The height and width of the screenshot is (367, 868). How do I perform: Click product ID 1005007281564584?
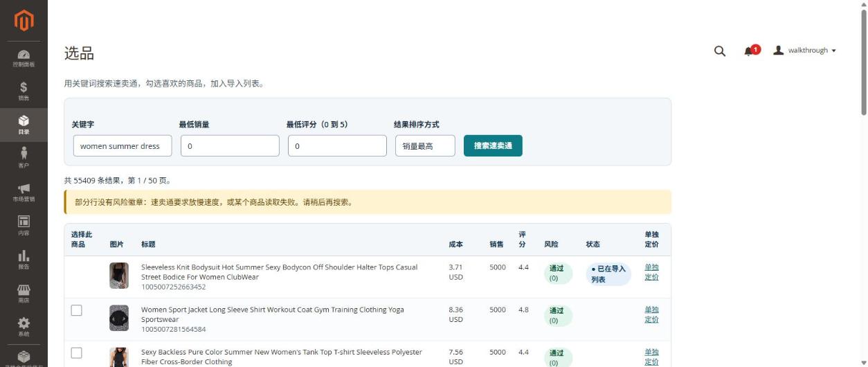click(x=173, y=329)
